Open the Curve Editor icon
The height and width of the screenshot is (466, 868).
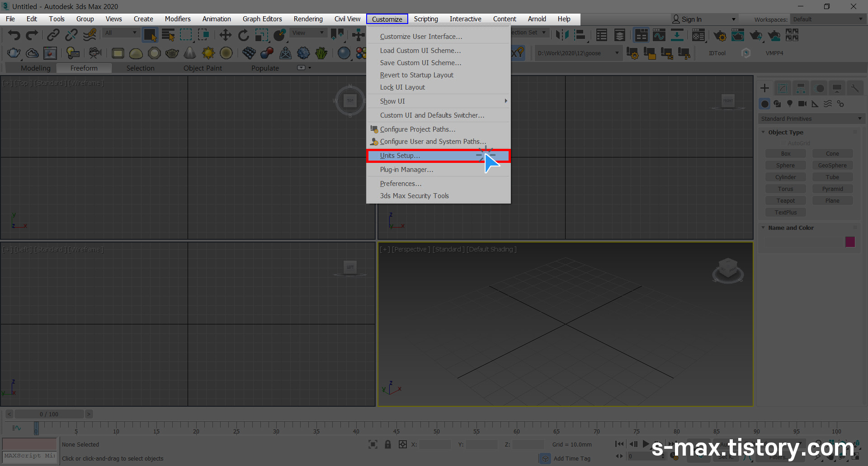point(659,35)
